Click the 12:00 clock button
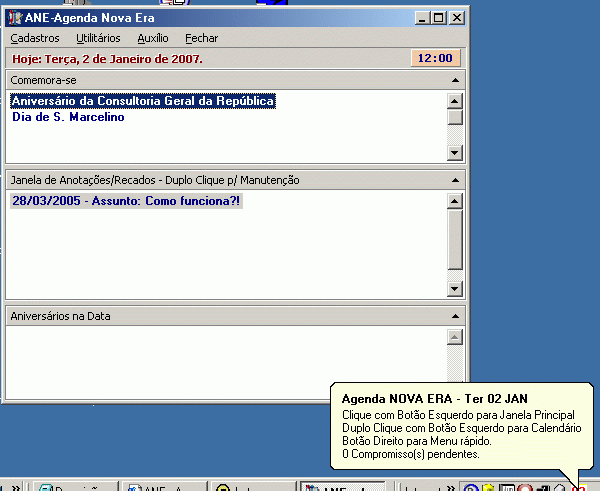600x491 pixels. point(435,58)
